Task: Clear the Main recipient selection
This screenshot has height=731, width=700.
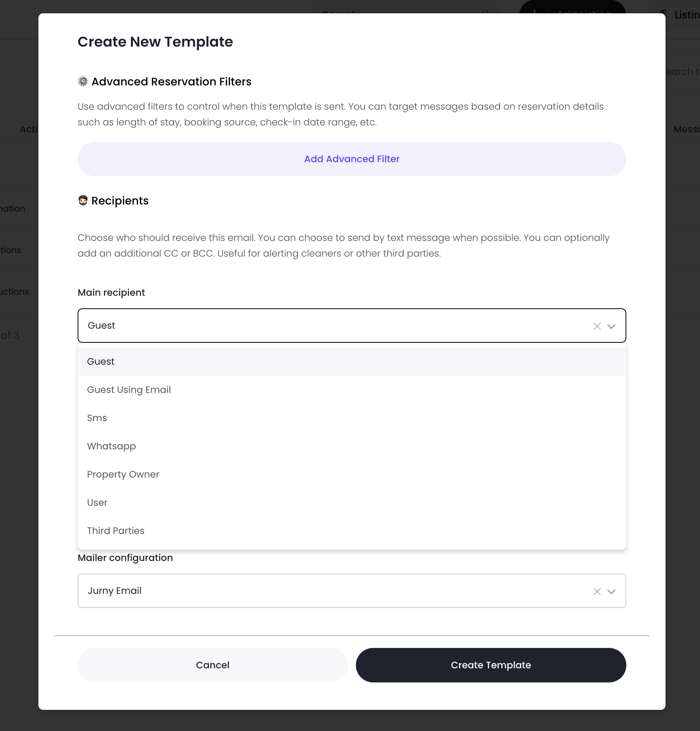Action: coord(597,326)
